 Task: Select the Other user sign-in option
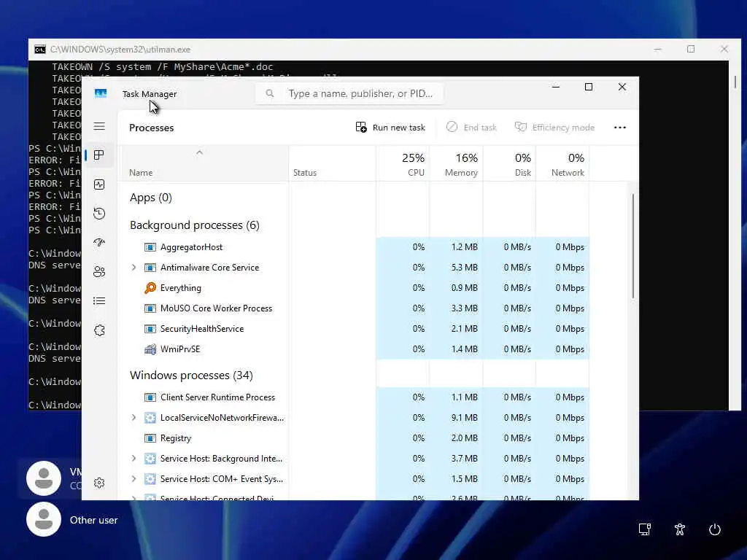[72, 519]
